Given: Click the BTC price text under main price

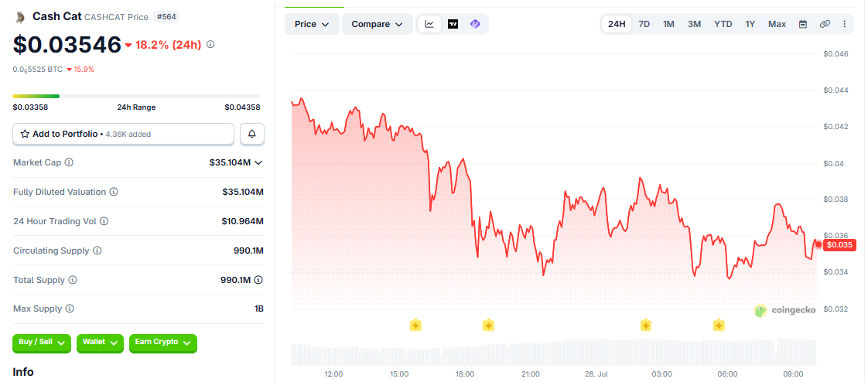Looking at the screenshot, I should 38,70.
